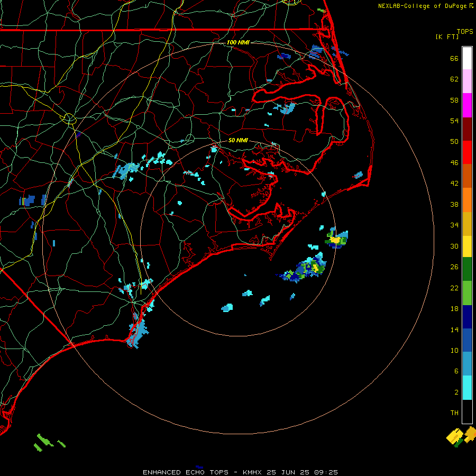
Task: Click the "TOPS" legend heading
Action: click(x=465, y=31)
